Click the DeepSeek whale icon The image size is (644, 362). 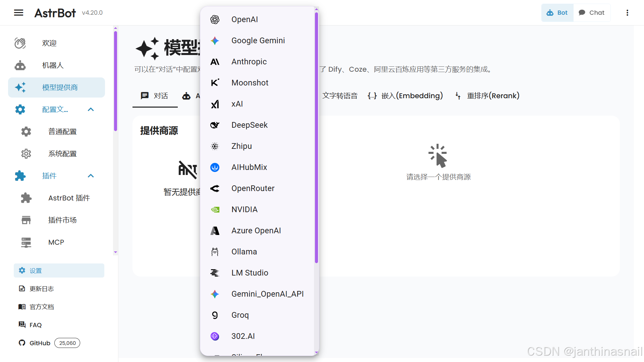(x=215, y=125)
